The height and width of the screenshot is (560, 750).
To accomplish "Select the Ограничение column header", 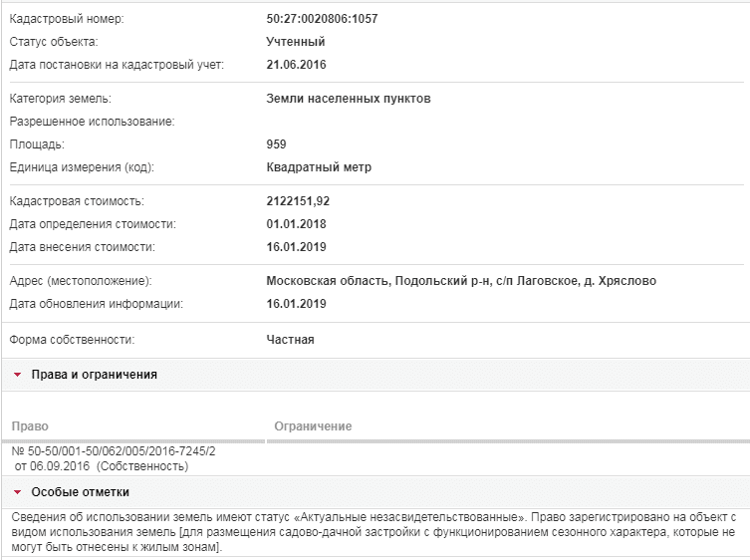I will point(313,426).
